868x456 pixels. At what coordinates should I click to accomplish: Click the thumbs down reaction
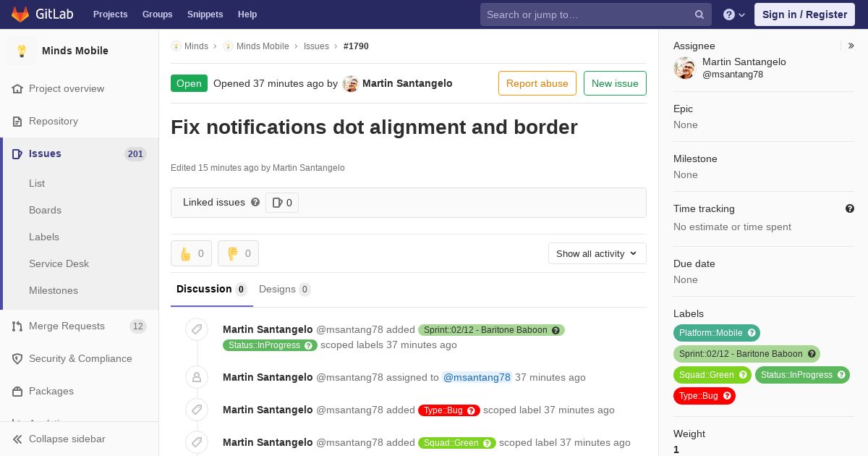point(238,253)
